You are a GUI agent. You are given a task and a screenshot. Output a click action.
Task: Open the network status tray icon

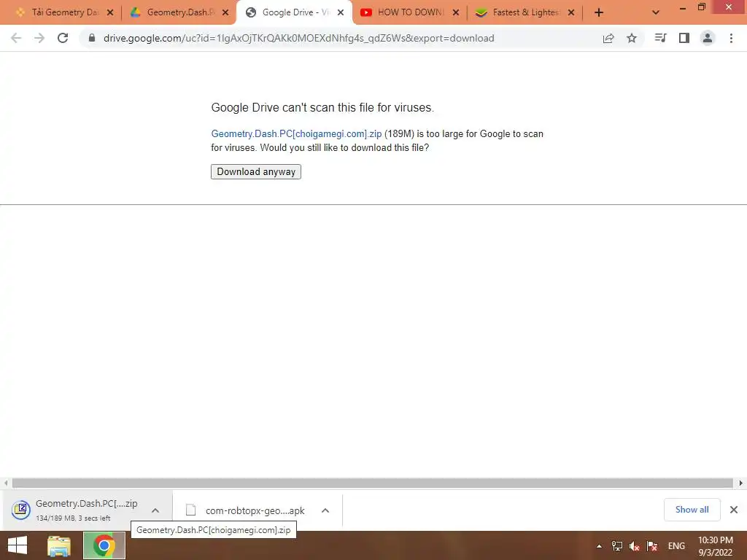(617, 546)
